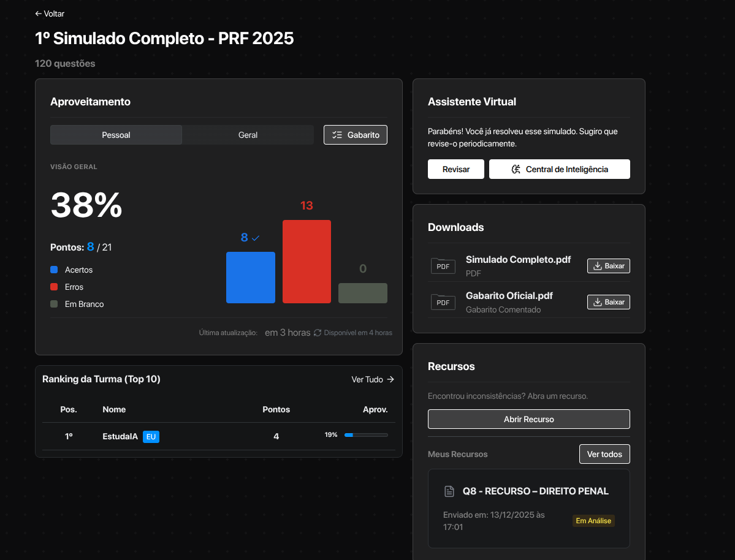The image size is (735, 560).
Task: Download Simulado Completo.pdf with Baixar
Action: [x=608, y=266]
